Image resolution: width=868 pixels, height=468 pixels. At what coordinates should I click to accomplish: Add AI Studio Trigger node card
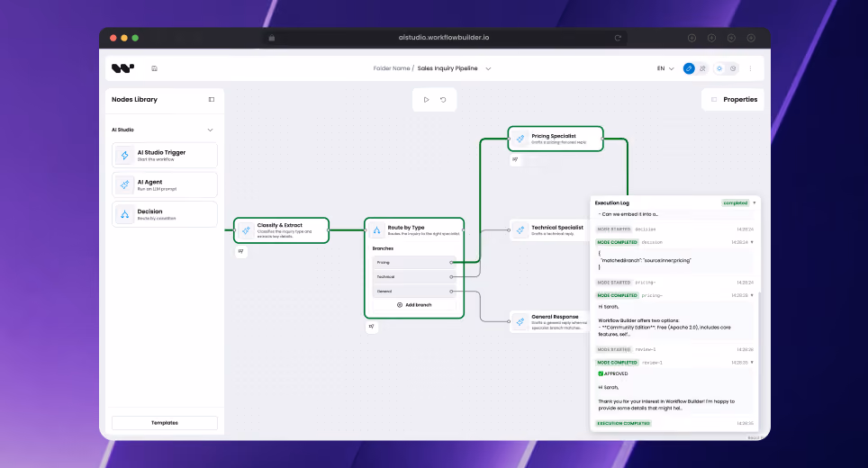click(x=165, y=156)
